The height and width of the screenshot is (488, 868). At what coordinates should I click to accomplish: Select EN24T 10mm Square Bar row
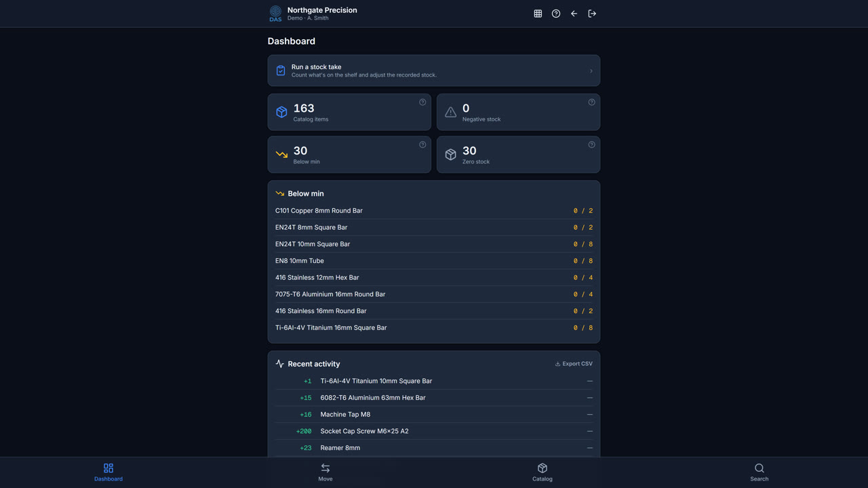(x=434, y=244)
